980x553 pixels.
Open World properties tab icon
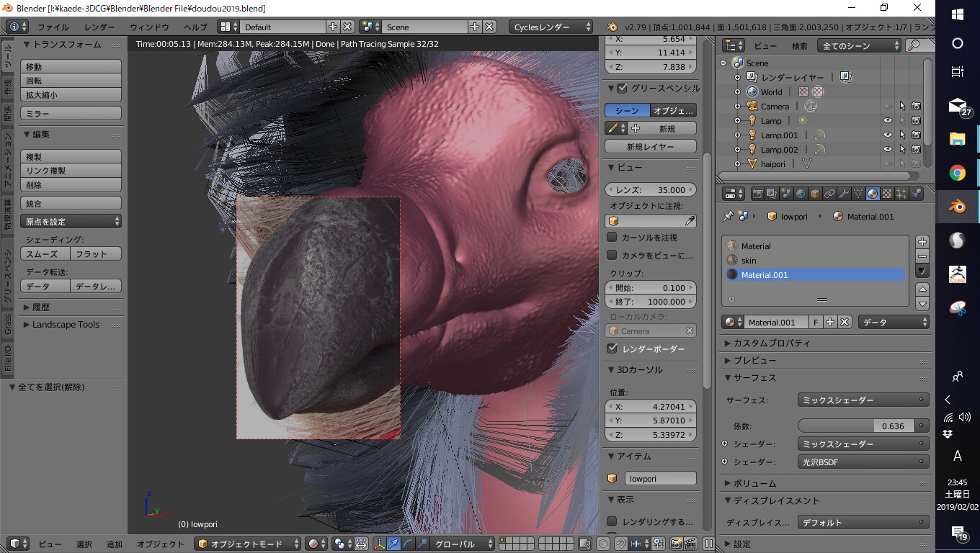pos(801,194)
